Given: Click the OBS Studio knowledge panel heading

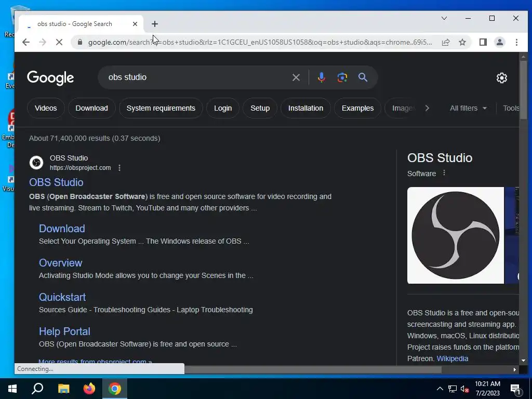Looking at the screenshot, I should click(x=440, y=158).
